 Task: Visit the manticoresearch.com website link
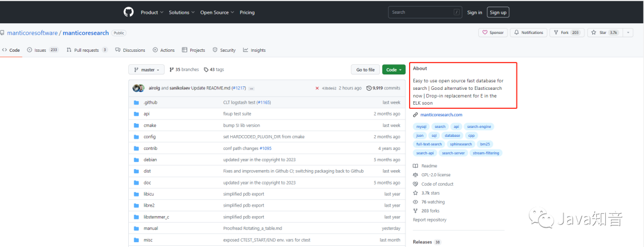(x=441, y=115)
